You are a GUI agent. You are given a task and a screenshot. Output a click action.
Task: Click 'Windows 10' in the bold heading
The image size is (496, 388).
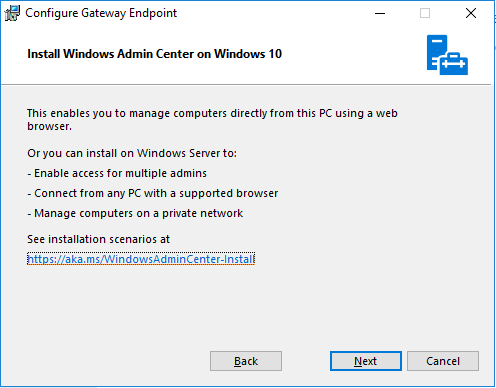click(248, 54)
